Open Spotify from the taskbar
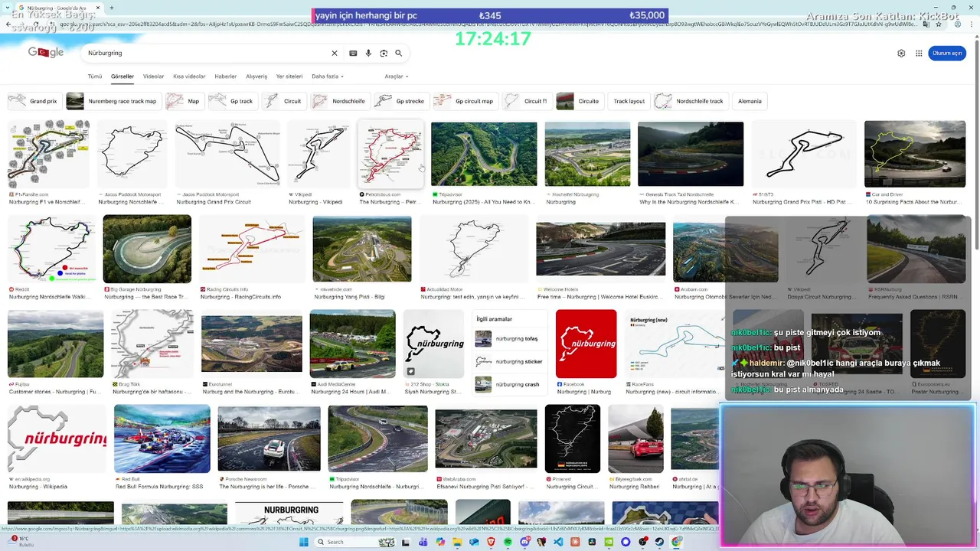This screenshot has height=551, width=980. (x=508, y=542)
